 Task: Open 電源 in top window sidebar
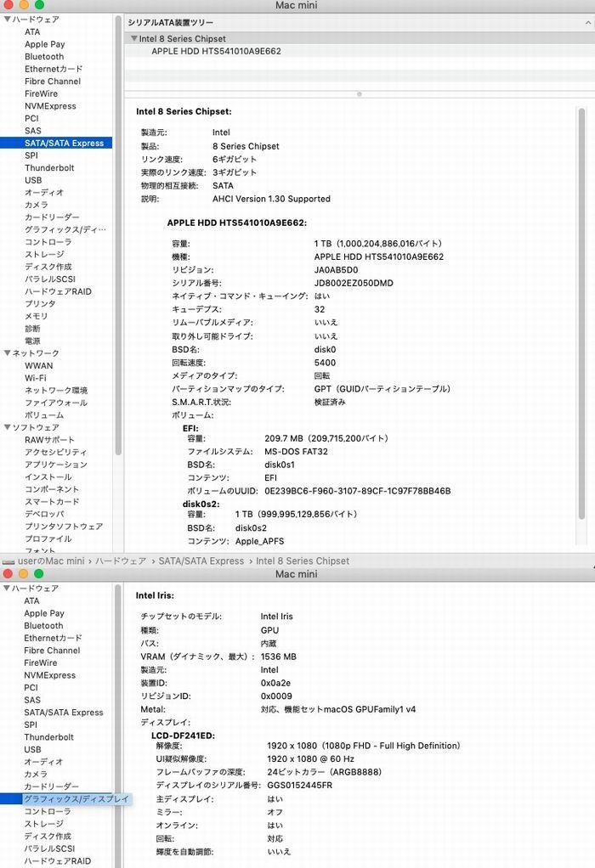click(x=32, y=341)
